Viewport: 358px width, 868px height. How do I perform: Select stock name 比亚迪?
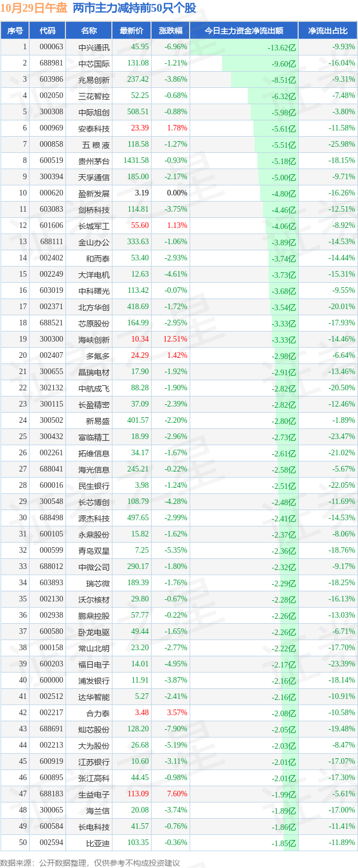click(98, 843)
